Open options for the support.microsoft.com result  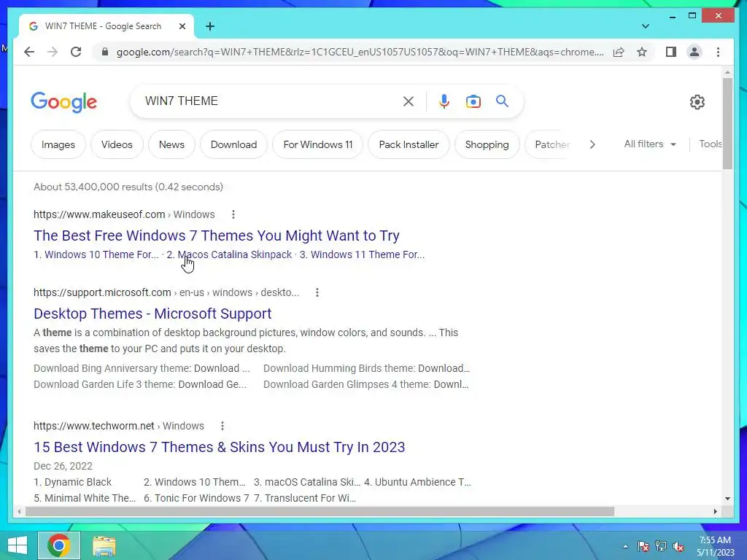[317, 292]
